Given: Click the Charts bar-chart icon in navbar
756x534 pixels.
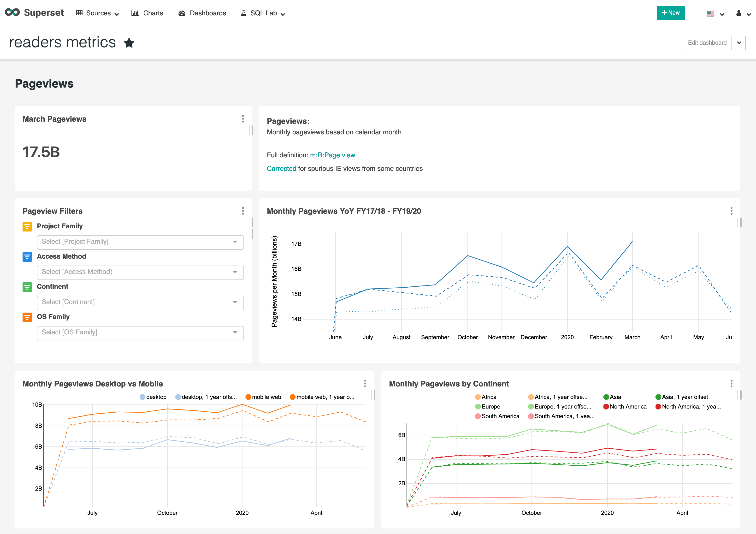Looking at the screenshot, I should 135,13.
